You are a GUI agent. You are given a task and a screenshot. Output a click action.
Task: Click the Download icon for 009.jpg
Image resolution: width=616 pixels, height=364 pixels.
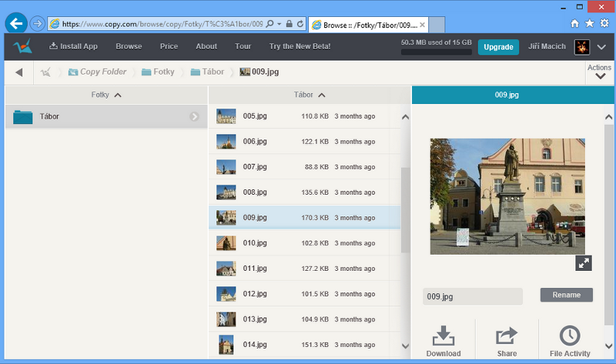pos(443,336)
